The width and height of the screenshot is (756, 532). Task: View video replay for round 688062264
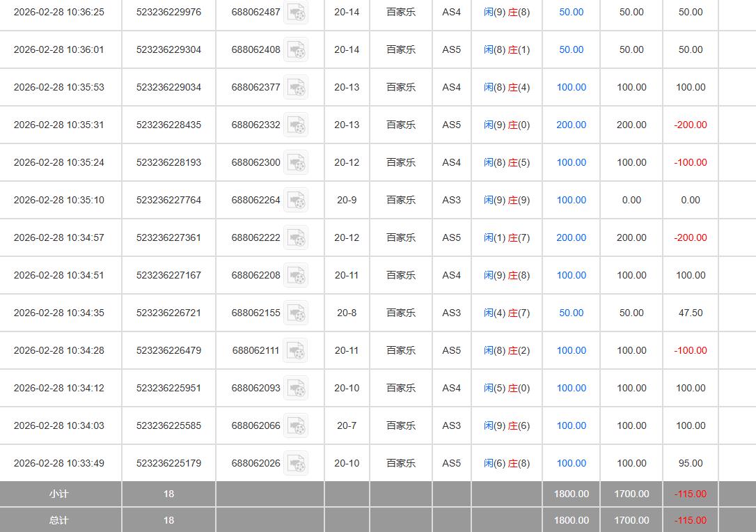[x=296, y=201]
